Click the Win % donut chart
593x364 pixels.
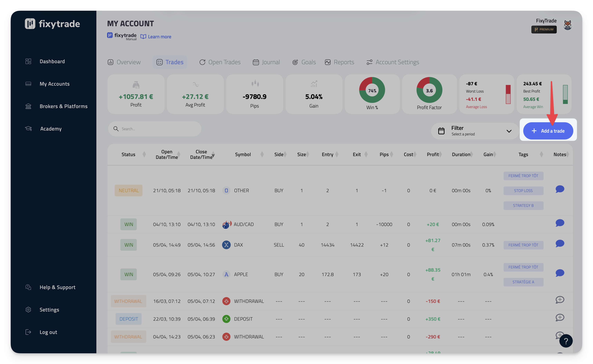[x=372, y=90]
